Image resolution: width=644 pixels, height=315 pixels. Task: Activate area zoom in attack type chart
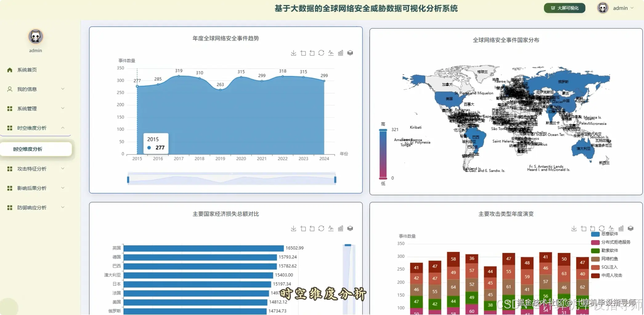[x=583, y=228]
